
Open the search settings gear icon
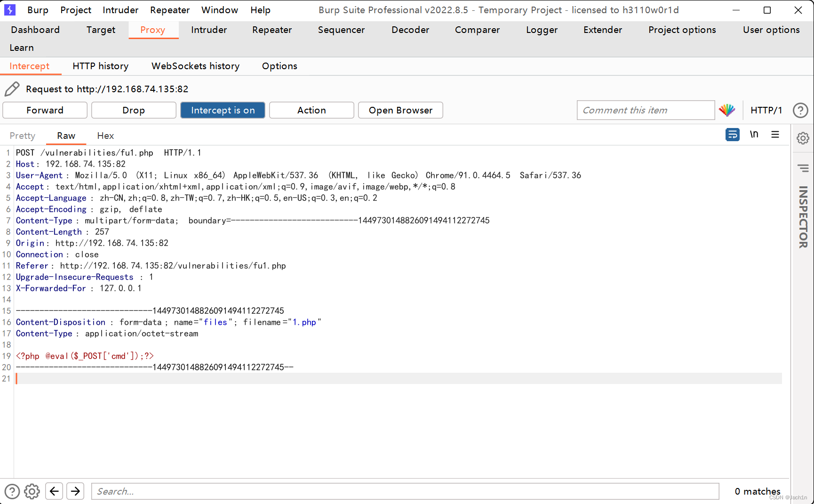[x=32, y=491]
